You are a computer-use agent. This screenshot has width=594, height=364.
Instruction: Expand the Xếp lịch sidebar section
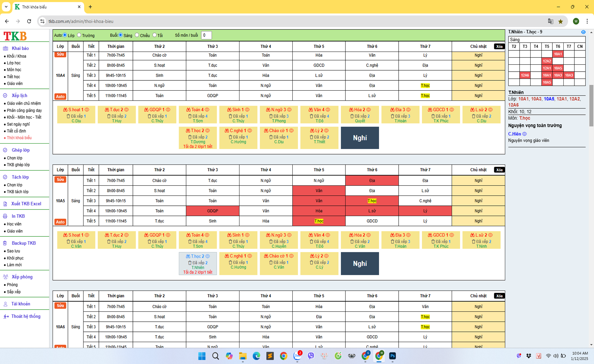[19, 95]
